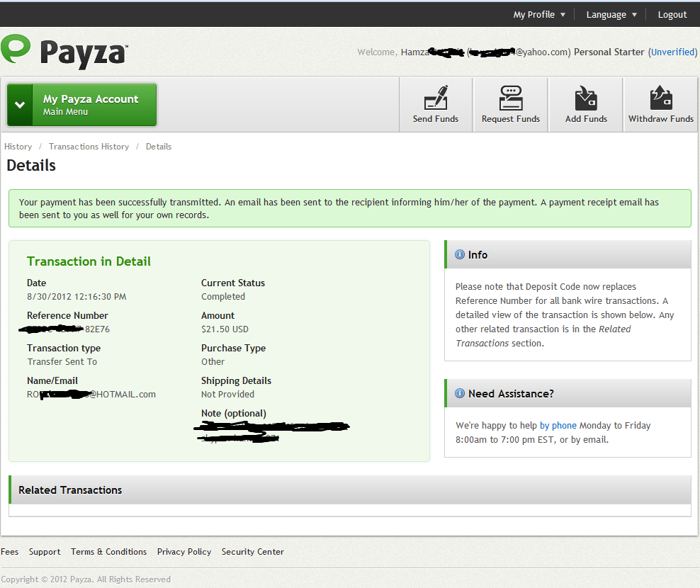Viewport: 700px width, 588px height.
Task: Click the Info panel heading text
Action: click(x=478, y=254)
